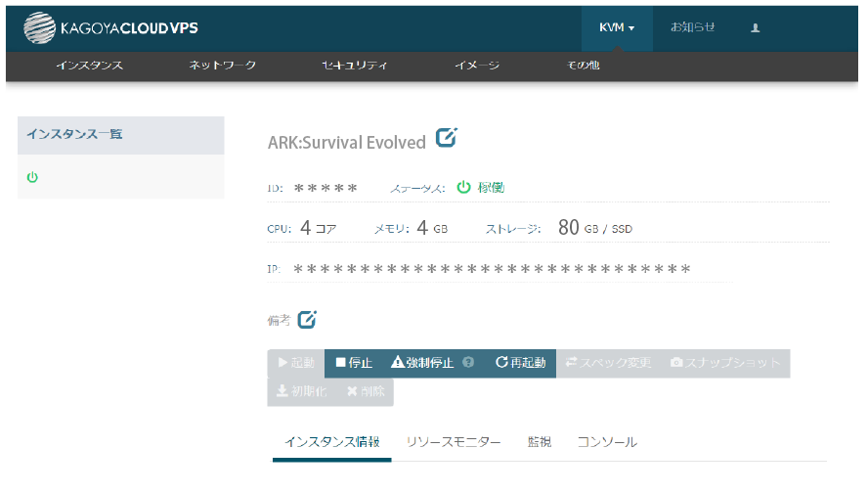This screenshot has height=493, width=868.
Task: Click the green power icon in instance list
Action: (32, 177)
